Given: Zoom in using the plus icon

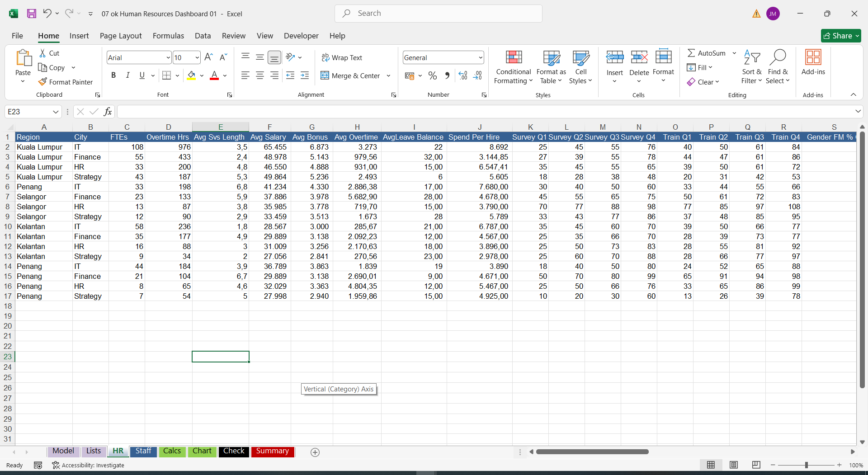Looking at the screenshot, I should tap(840, 465).
